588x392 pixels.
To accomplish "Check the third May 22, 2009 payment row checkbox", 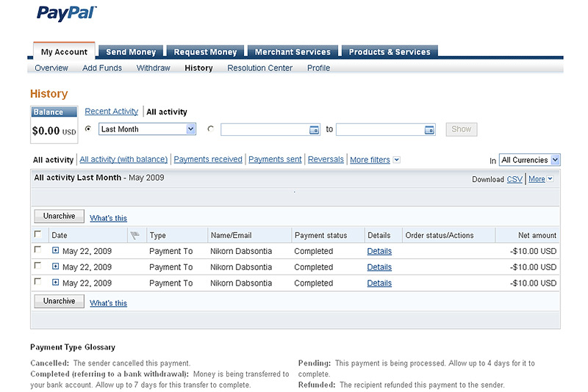I will tap(38, 282).
